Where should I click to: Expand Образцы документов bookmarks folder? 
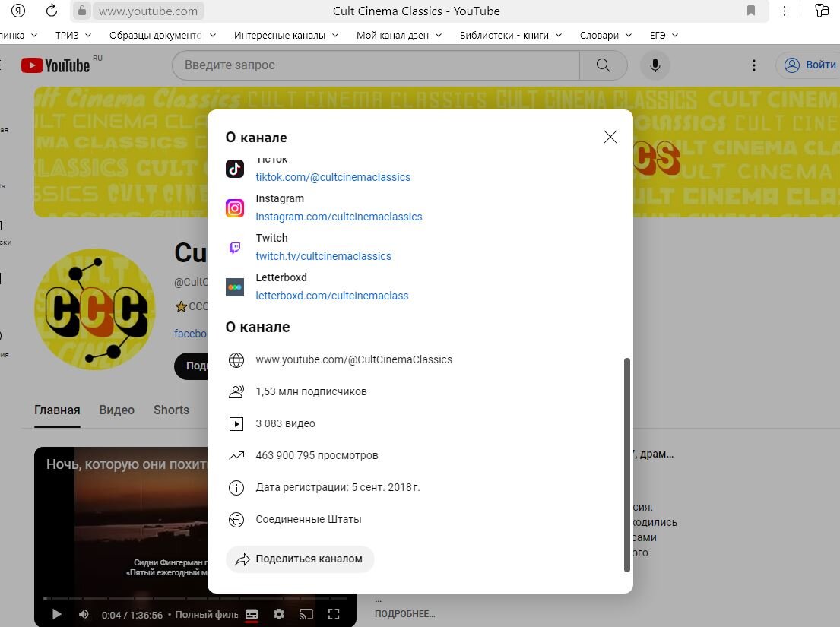(x=163, y=35)
